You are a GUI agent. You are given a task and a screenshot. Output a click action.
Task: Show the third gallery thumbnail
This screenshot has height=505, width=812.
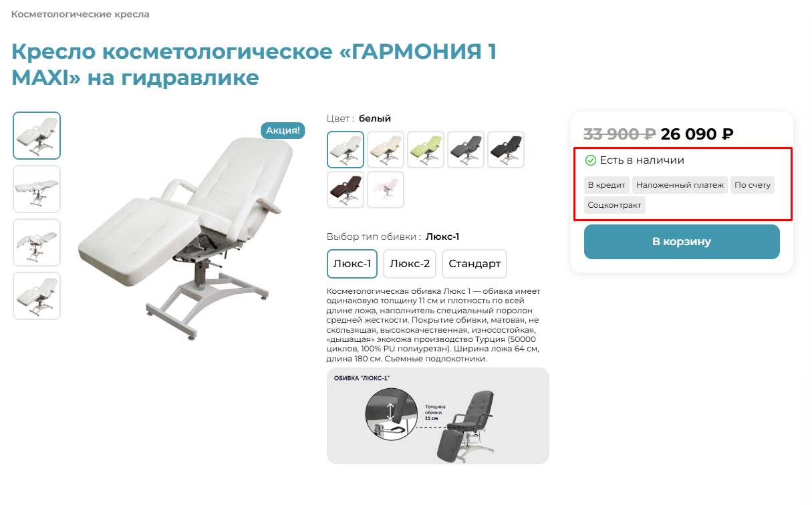tap(37, 242)
